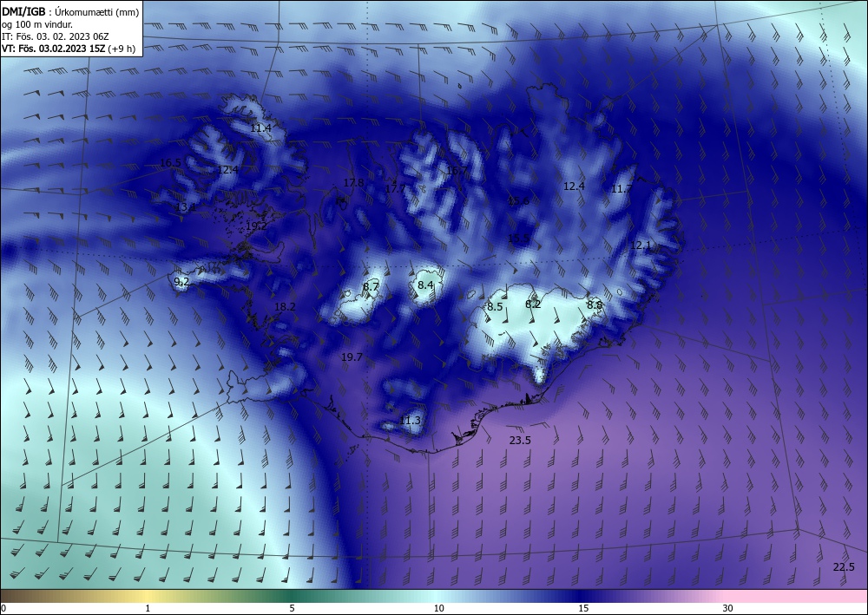Select the 11.3 value label
Image resolution: width=868 pixels, height=615 pixels.
click(x=411, y=421)
